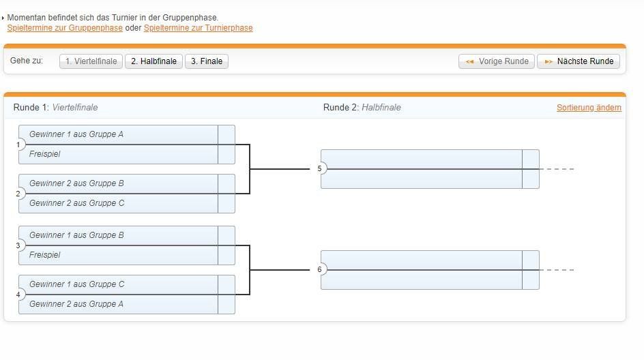Go to Vorige Runde
Image resolution: width=644 pixels, height=360 pixels.
497,61
